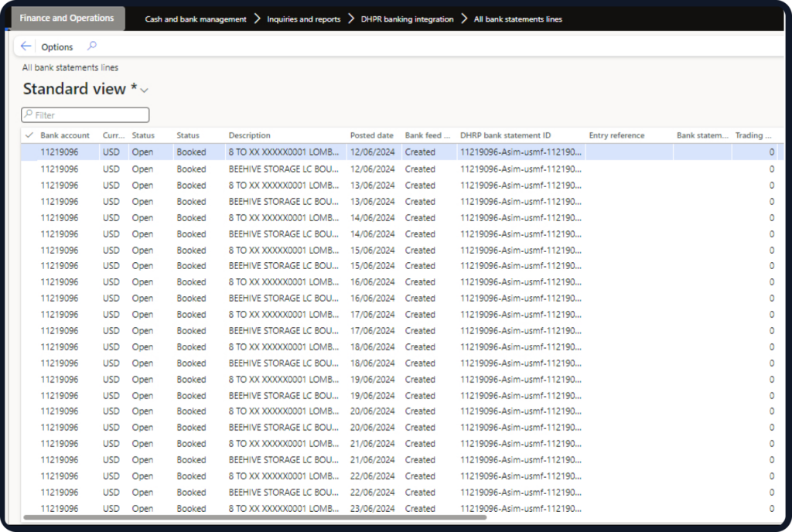Click posted date 23/06/2024 in last row
The width and height of the screenshot is (792, 532).
(372, 508)
